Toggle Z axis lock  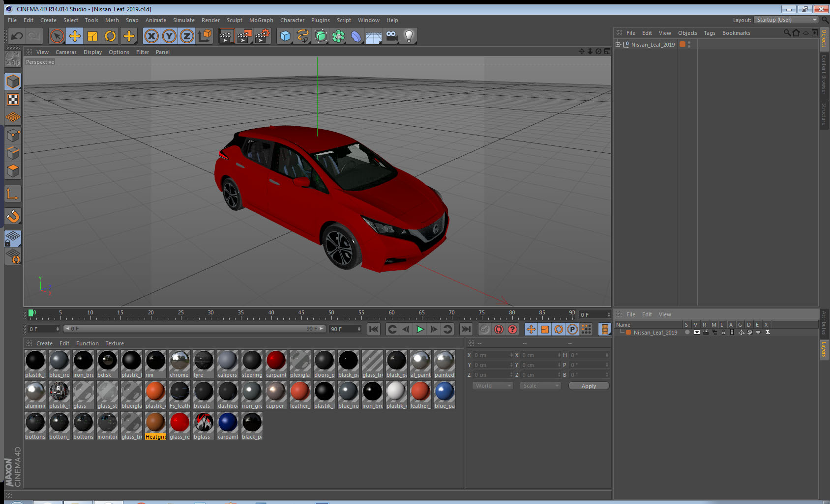(x=187, y=36)
